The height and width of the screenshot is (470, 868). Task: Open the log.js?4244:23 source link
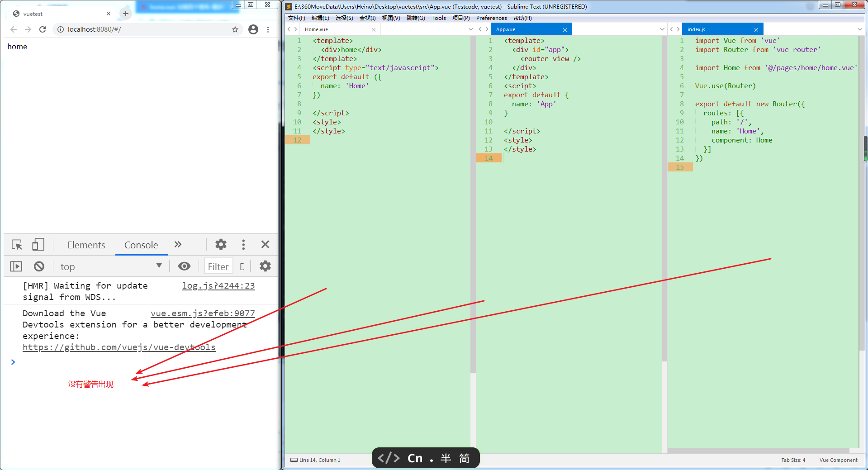click(x=218, y=286)
